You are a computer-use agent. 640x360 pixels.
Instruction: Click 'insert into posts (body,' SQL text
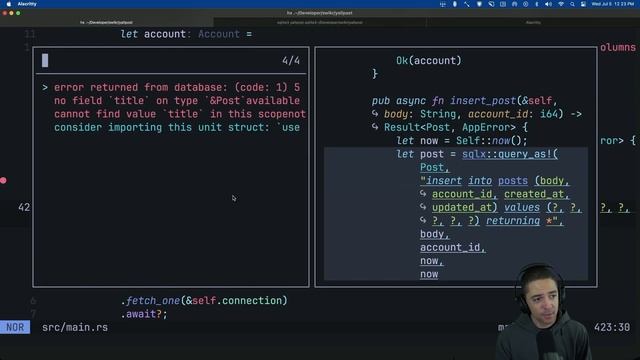point(495,181)
